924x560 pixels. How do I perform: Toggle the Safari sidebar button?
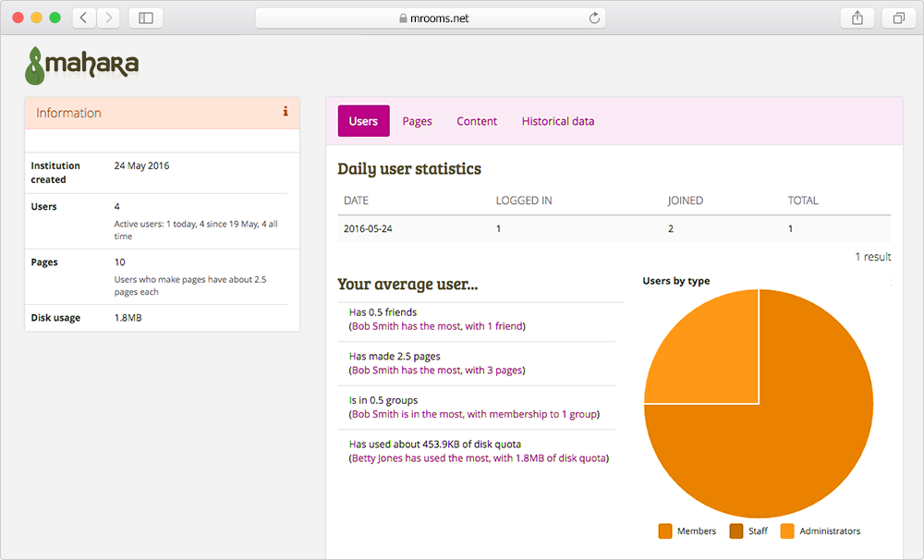(x=146, y=18)
